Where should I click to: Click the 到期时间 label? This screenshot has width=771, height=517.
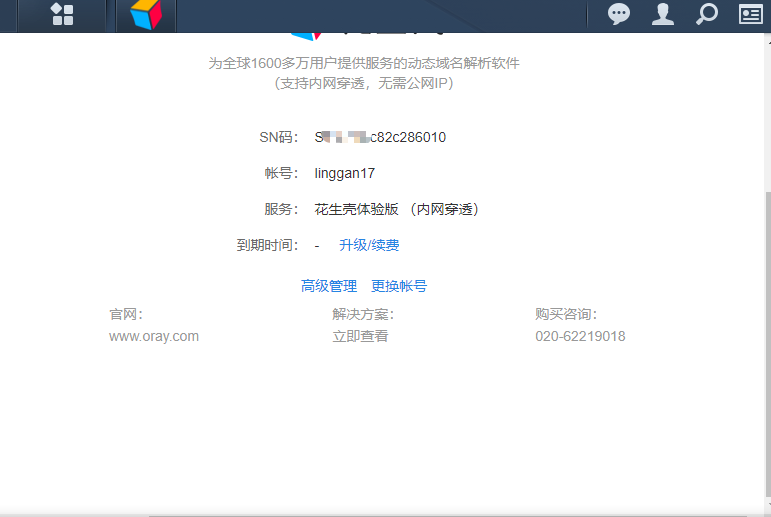click(267, 245)
